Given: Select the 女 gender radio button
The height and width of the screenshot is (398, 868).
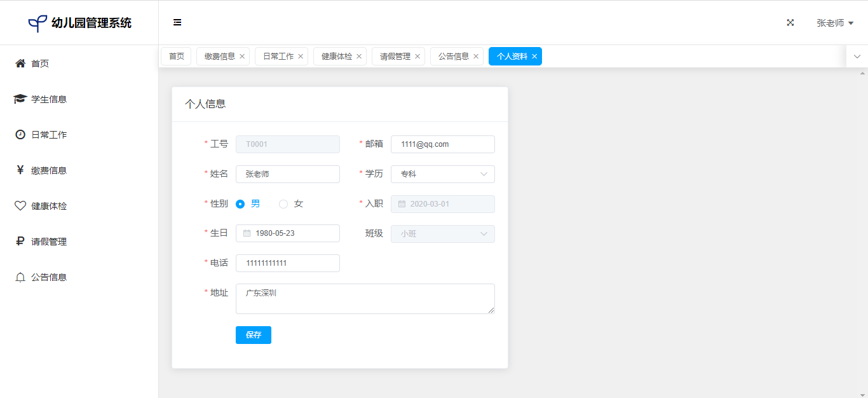Looking at the screenshot, I should (283, 204).
